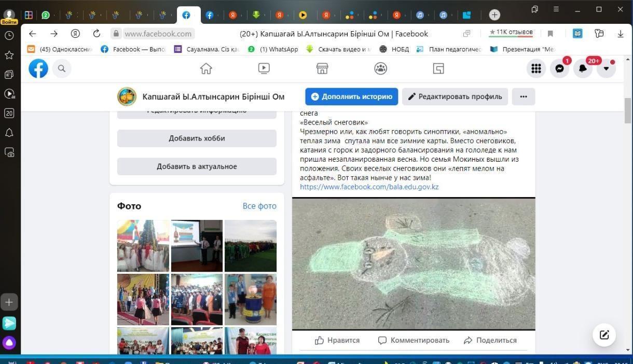Image resolution: width=633 pixels, height=364 pixels.
Task: Click Редактировать профиль button
Action: click(x=455, y=96)
